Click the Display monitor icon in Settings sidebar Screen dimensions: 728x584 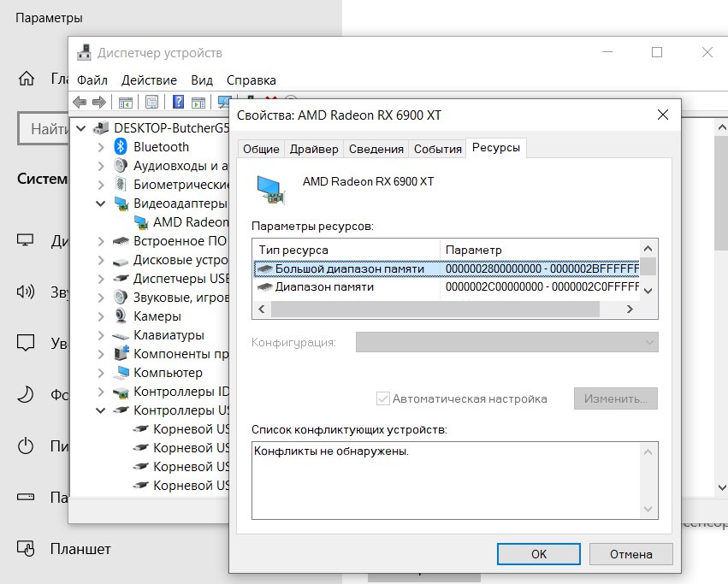pos(25,240)
